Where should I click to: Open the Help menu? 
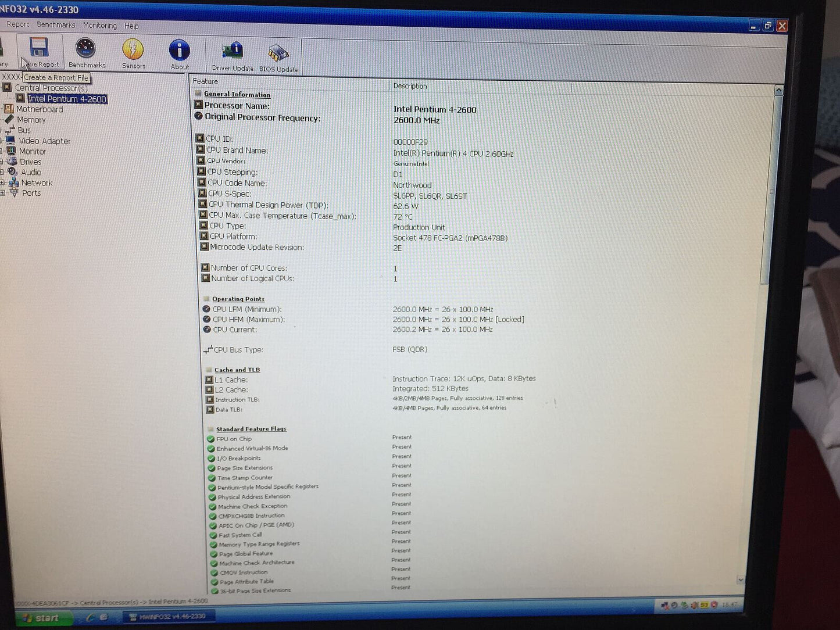click(x=131, y=26)
